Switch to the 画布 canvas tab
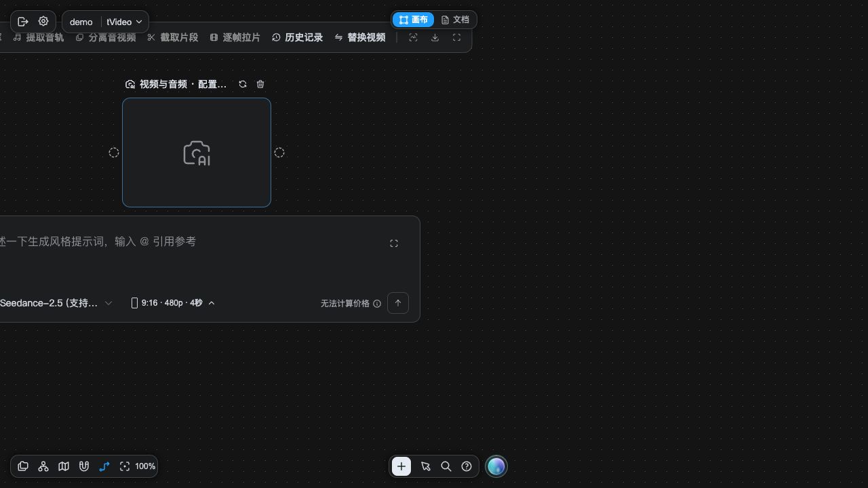This screenshot has height=488, width=868. click(x=413, y=20)
